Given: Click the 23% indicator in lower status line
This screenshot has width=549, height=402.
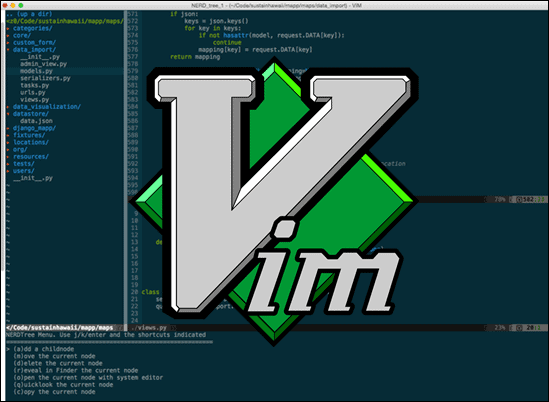Looking at the screenshot, I should (500, 328).
